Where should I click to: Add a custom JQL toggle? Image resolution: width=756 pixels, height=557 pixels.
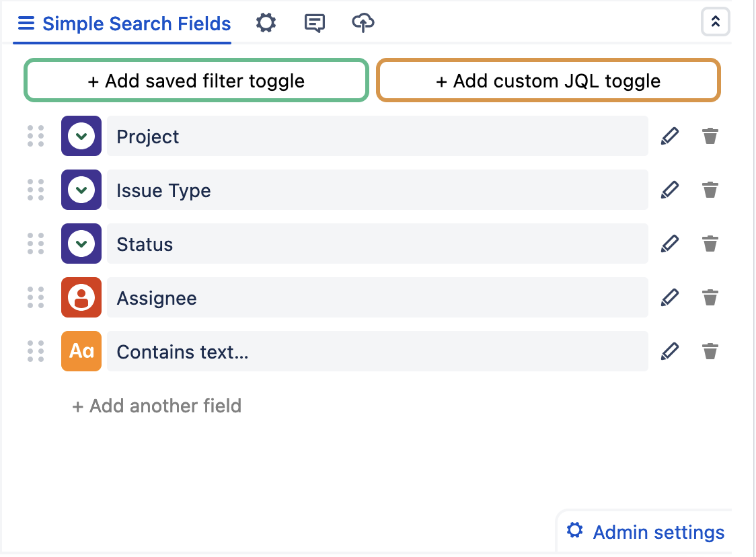[x=548, y=81]
